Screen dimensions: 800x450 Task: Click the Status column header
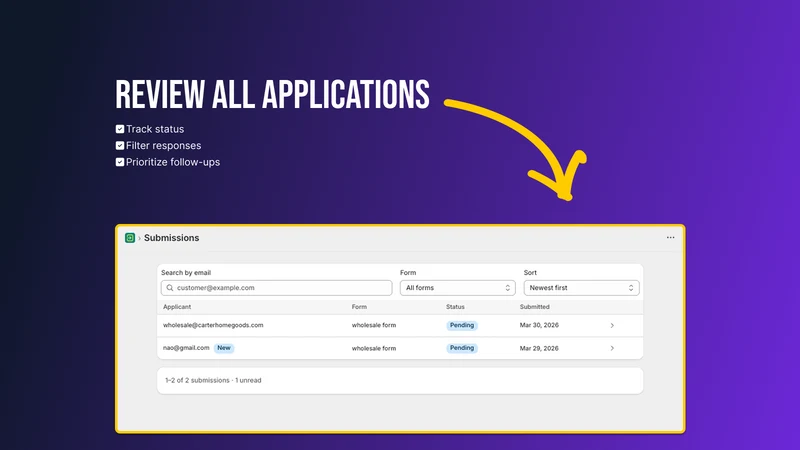(455, 307)
